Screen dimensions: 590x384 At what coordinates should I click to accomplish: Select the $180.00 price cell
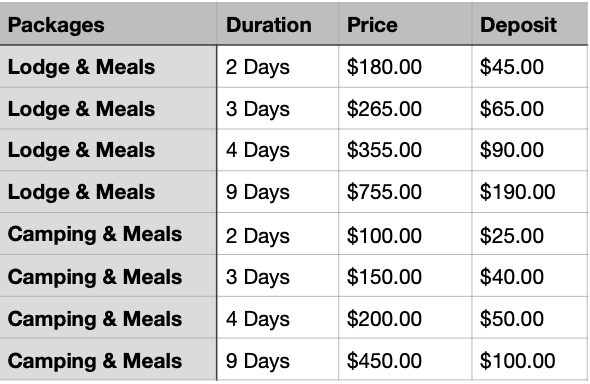coord(405,67)
